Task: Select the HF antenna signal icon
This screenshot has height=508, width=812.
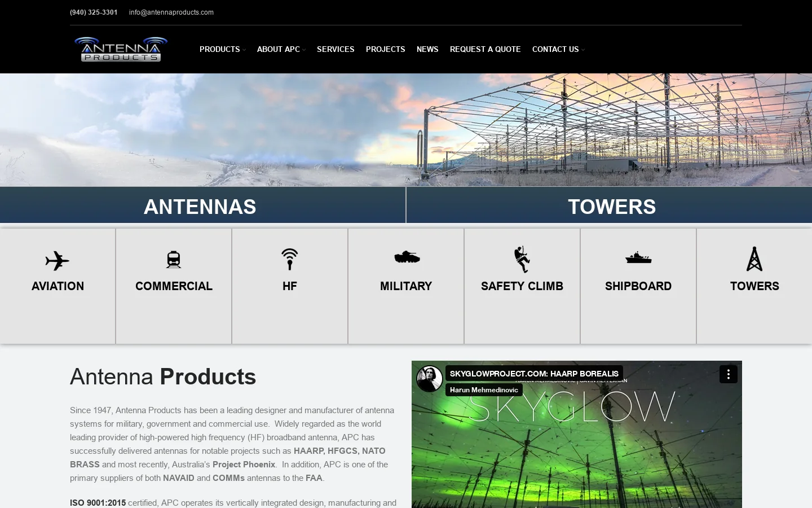Action: point(290,259)
